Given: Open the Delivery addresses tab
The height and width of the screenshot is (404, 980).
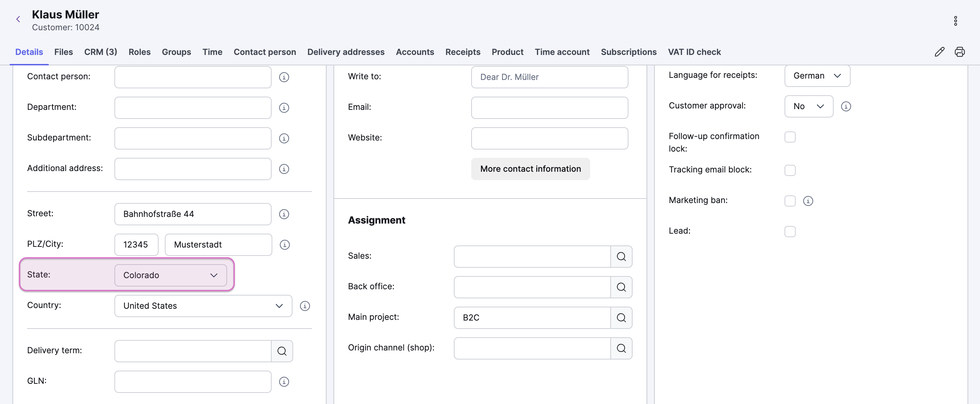Looking at the screenshot, I should (x=346, y=52).
